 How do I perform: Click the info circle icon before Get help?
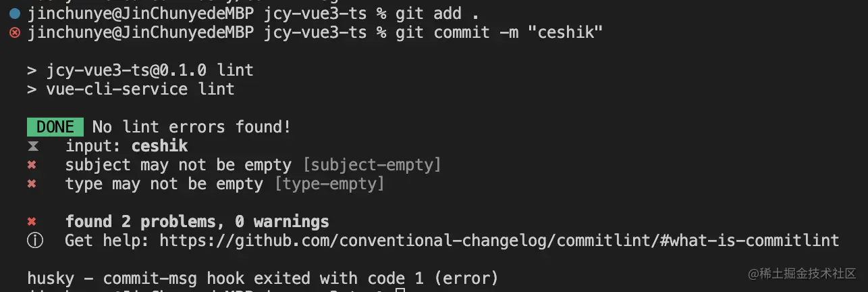32,241
